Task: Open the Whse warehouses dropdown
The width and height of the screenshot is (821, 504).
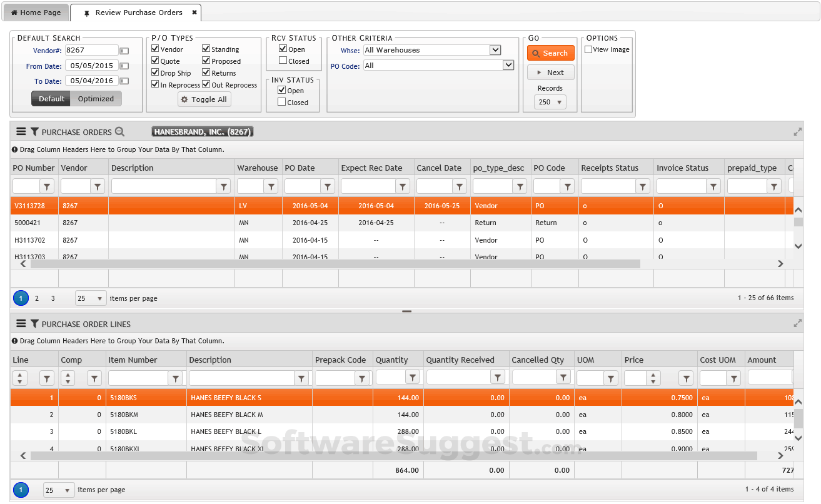Action: tap(495, 50)
